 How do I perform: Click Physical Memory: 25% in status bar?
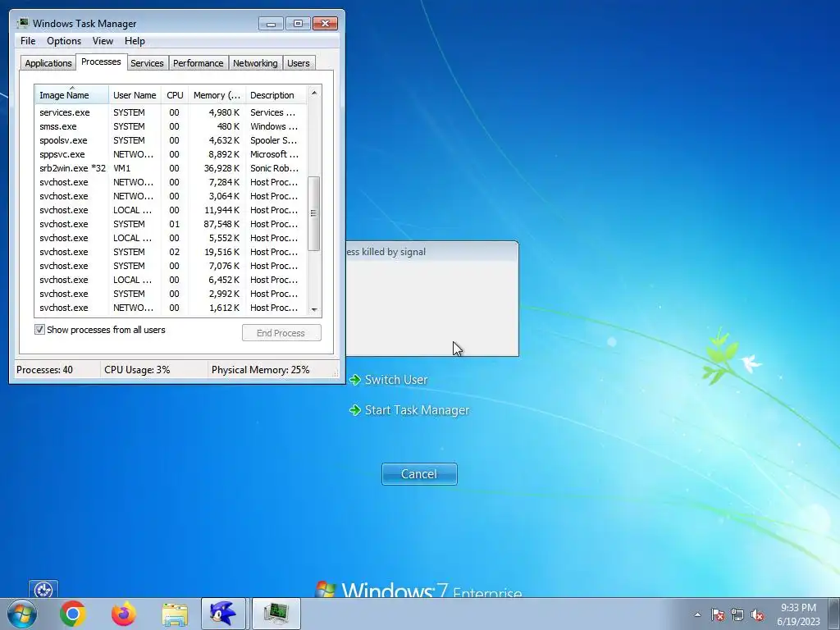(x=260, y=370)
